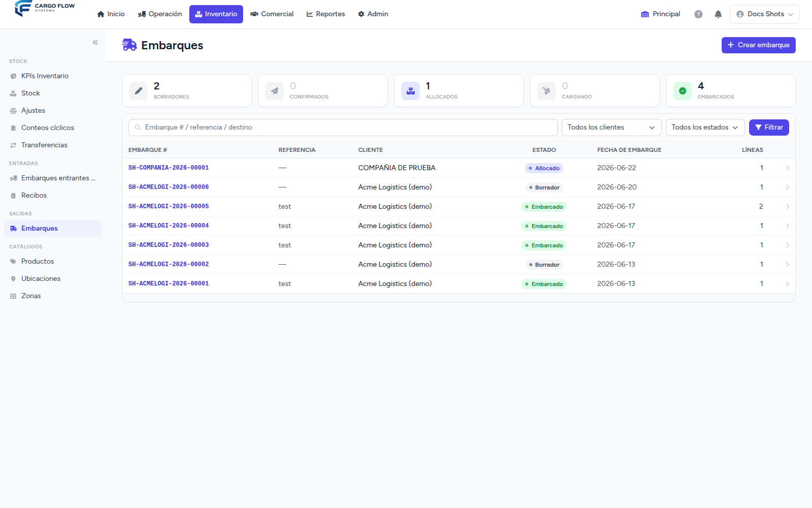Click the Cargo Flow Systems logo
The width and height of the screenshot is (812, 508).
(45, 9)
